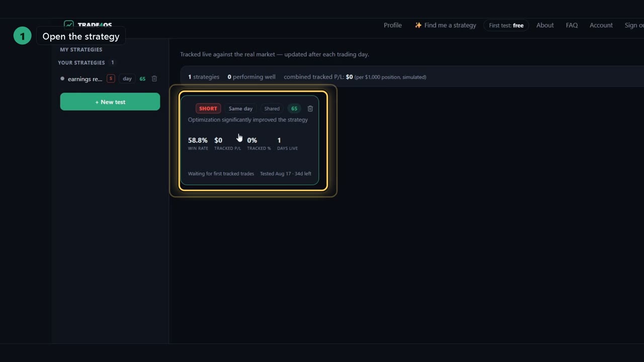Delete the sidebar earnings strategy via trash icon
Image resolution: width=644 pixels, height=362 pixels.
(x=154, y=78)
